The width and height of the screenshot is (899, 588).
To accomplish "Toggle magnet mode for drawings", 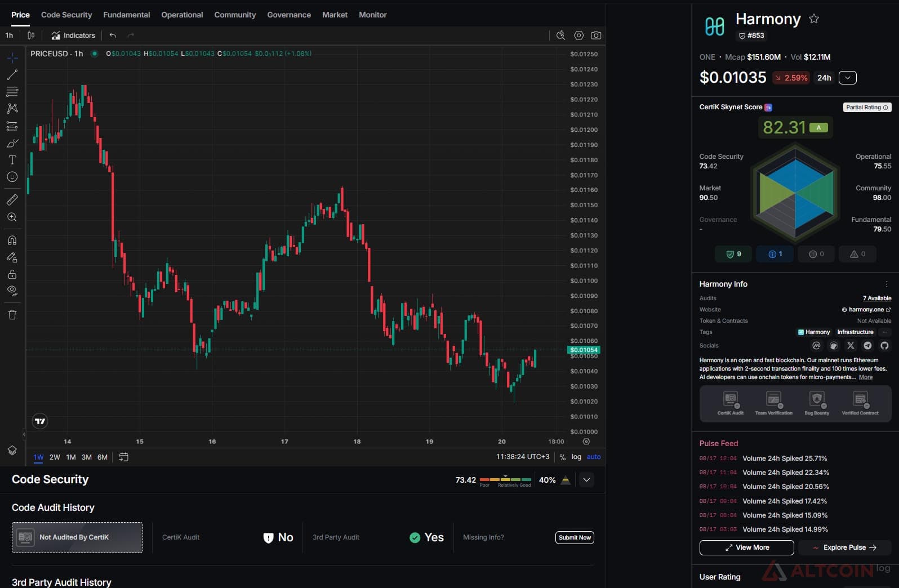I will pyautogui.click(x=12, y=240).
